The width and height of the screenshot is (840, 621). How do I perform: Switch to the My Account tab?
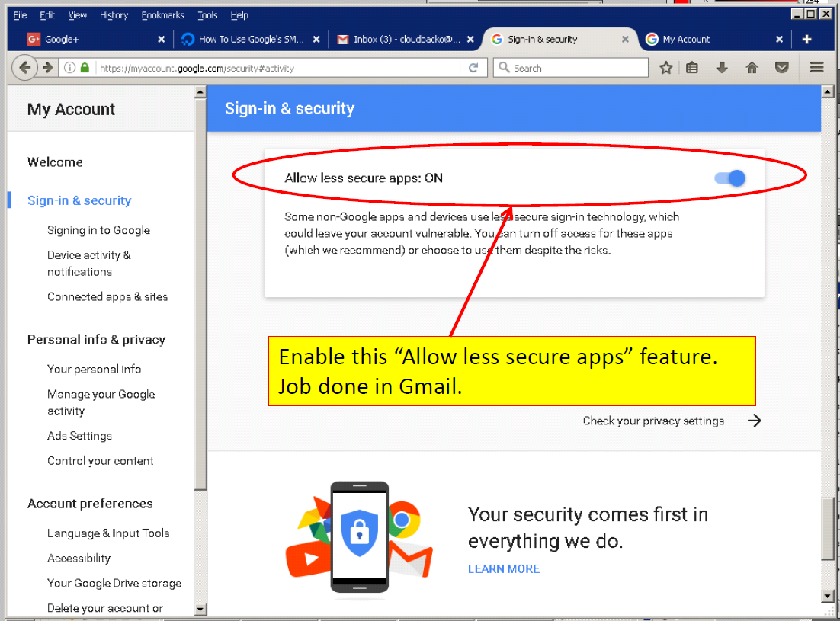coord(715,39)
